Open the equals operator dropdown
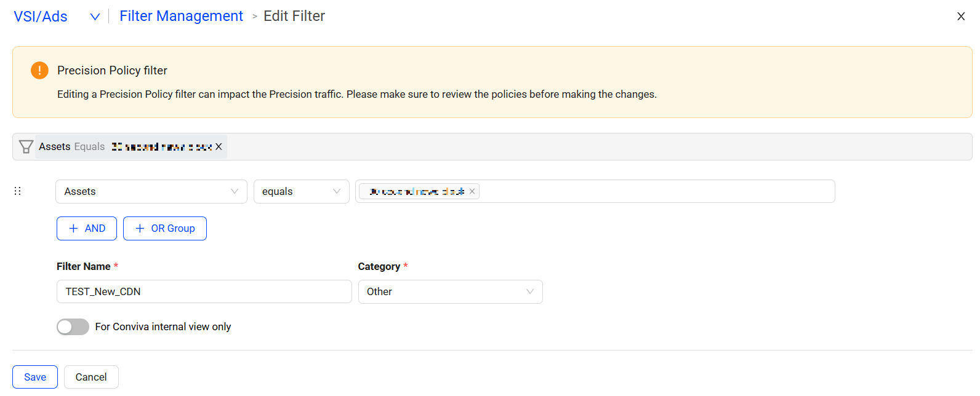Screen dimensions: 980x396 click(301, 192)
